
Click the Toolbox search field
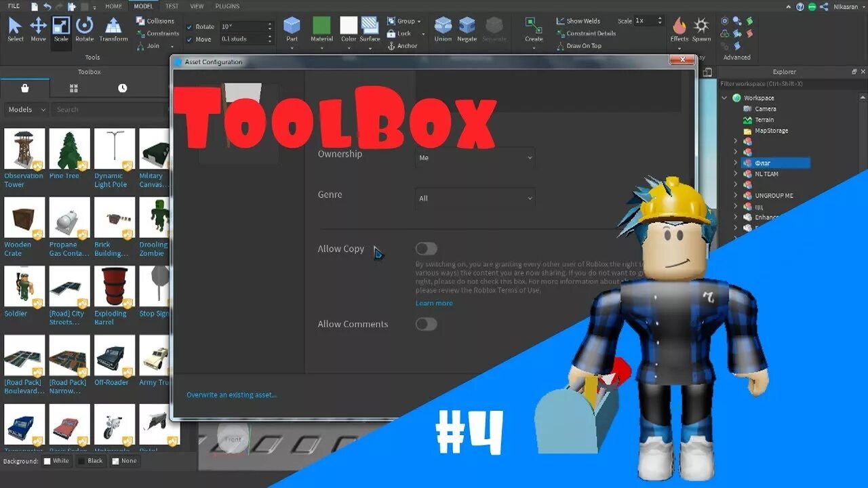[108, 109]
